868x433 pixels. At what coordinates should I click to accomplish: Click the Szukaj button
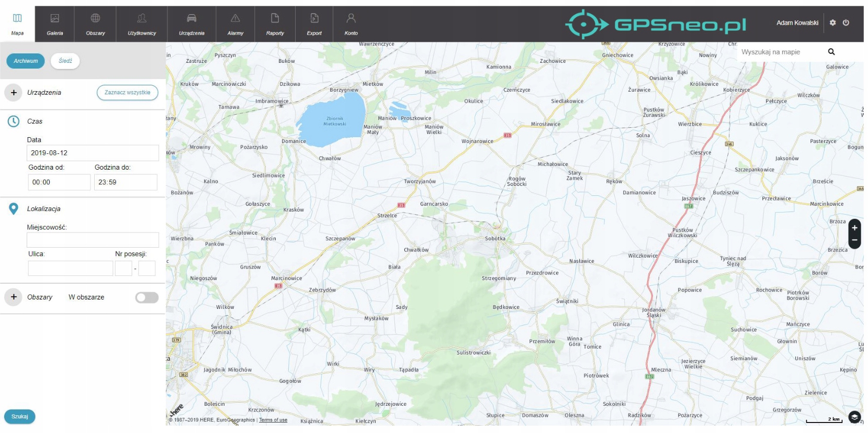point(20,417)
